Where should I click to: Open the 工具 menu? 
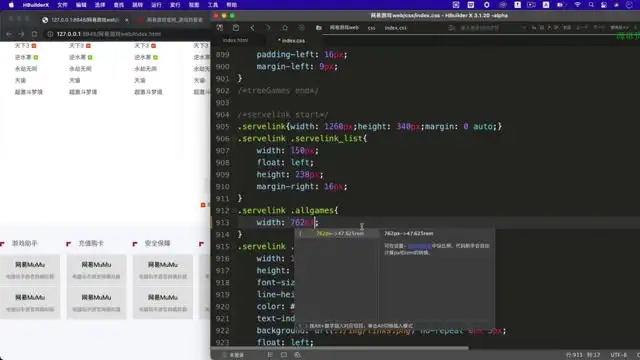[213, 5]
